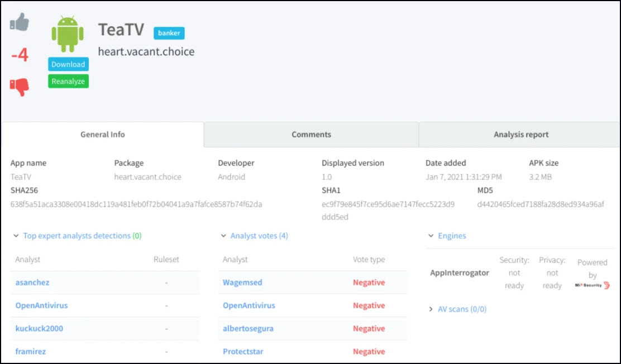Open framirez analyst profile
This screenshot has width=621, height=364.
pyautogui.click(x=31, y=351)
